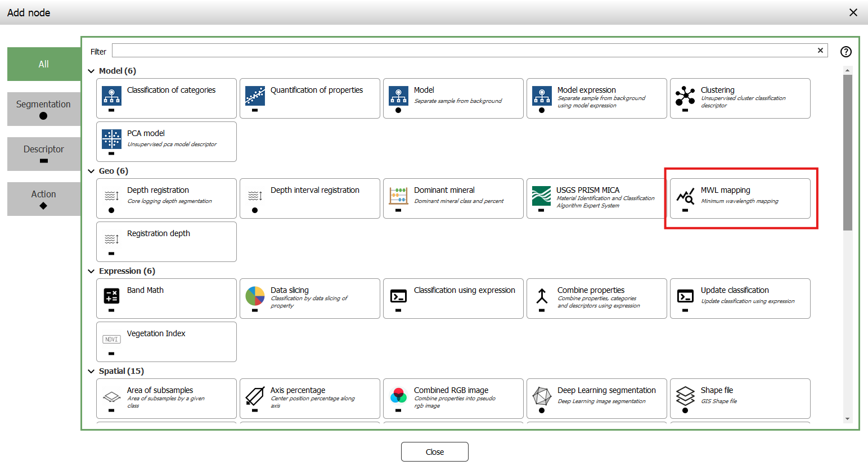Select the Band Math calculator icon

click(x=111, y=296)
